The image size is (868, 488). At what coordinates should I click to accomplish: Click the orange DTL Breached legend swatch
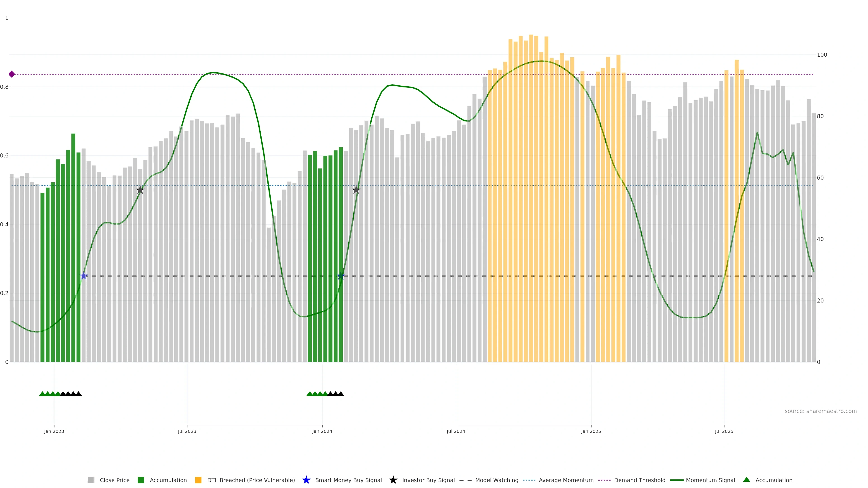pyautogui.click(x=198, y=480)
